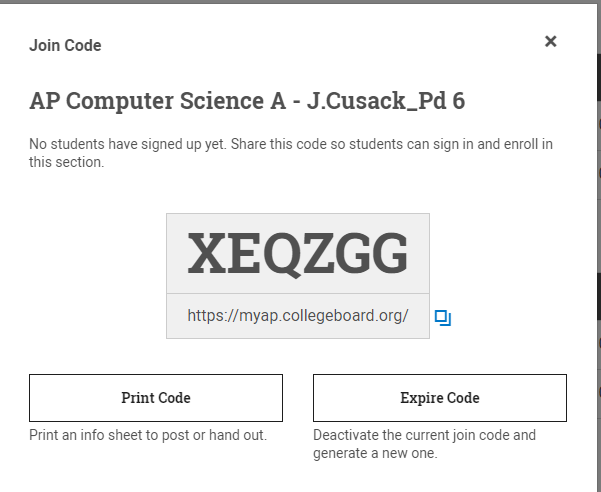Click the Join Code dialog title
The image size is (601, 492).
coord(65,45)
